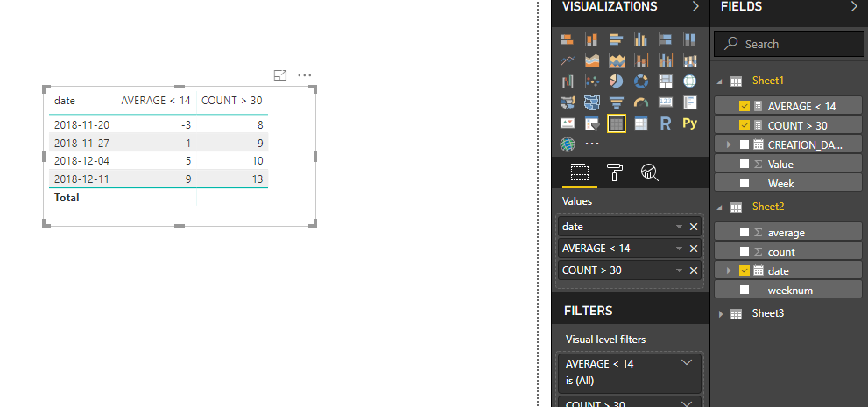Select the highlighted Table visualization
868x407 pixels.
[x=616, y=124]
